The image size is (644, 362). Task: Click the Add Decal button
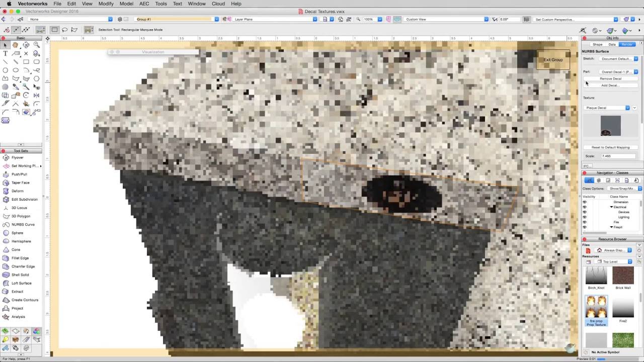click(x=610, y=85)
